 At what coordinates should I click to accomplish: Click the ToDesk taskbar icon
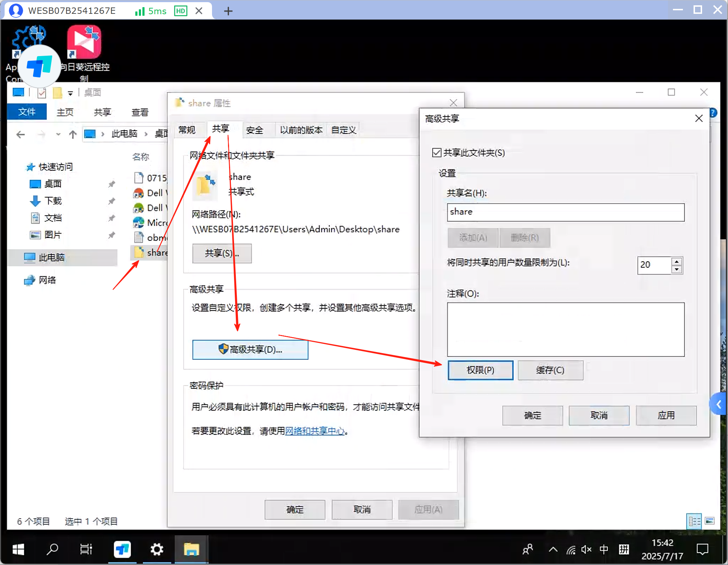(122, 550)
